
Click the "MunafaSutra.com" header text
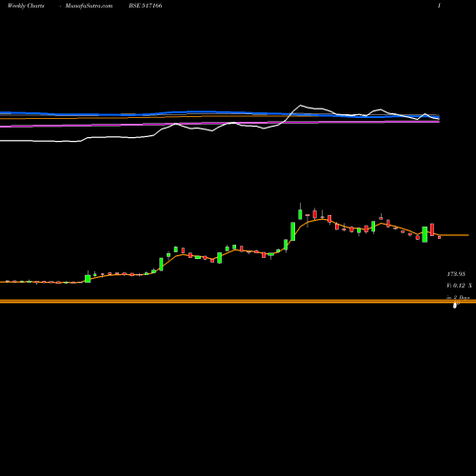89,6
